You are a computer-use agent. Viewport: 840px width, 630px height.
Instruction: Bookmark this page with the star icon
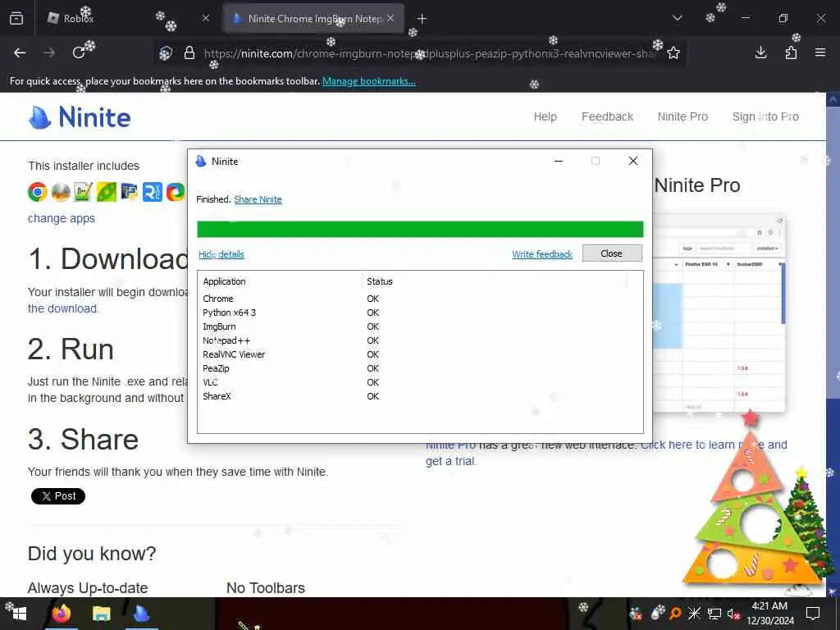(673, 52)
